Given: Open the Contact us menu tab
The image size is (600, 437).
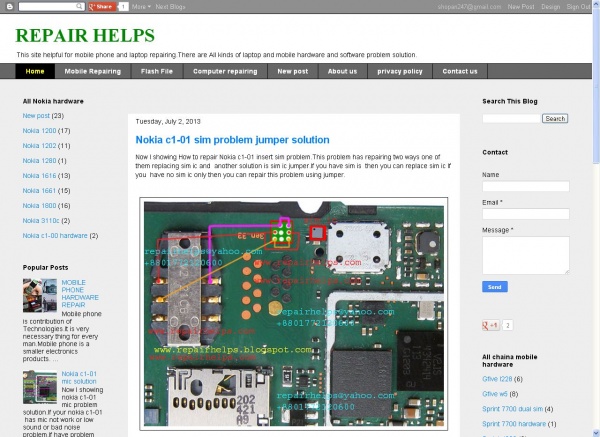Looking at the screenshot, I should click(460, 71).
